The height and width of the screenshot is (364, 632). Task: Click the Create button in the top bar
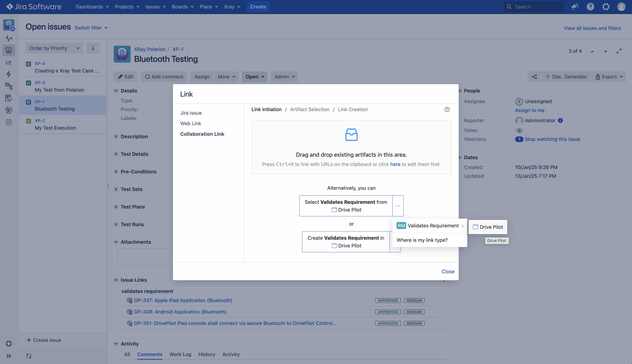tap(258, 7)
